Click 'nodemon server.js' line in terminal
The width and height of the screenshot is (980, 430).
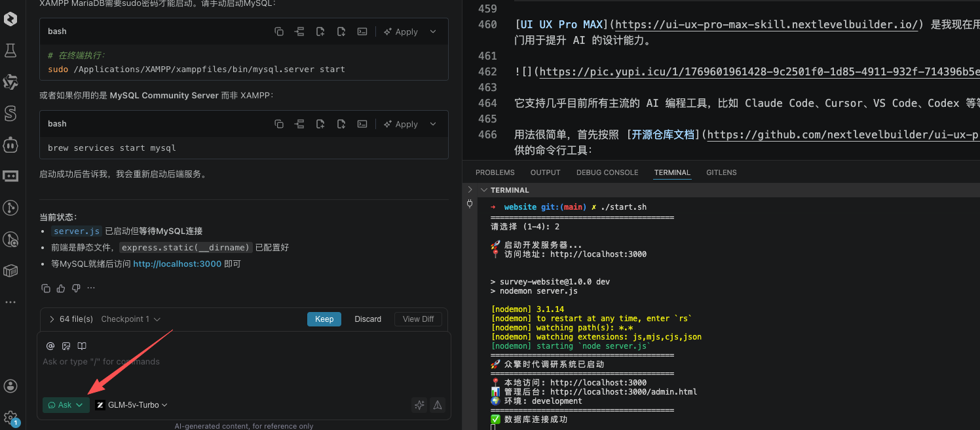tap(534, 291)
